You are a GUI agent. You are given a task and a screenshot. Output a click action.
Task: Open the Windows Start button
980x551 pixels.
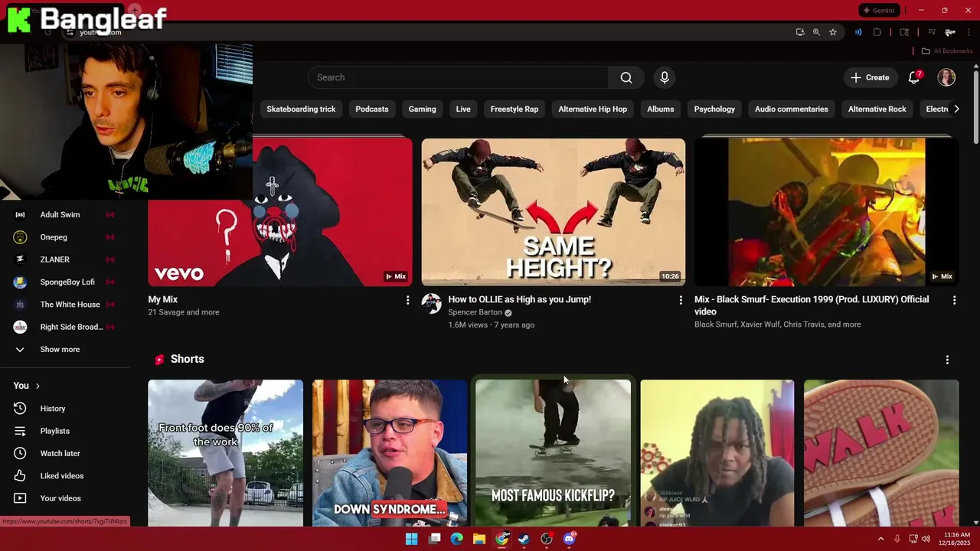coord(411,539)
